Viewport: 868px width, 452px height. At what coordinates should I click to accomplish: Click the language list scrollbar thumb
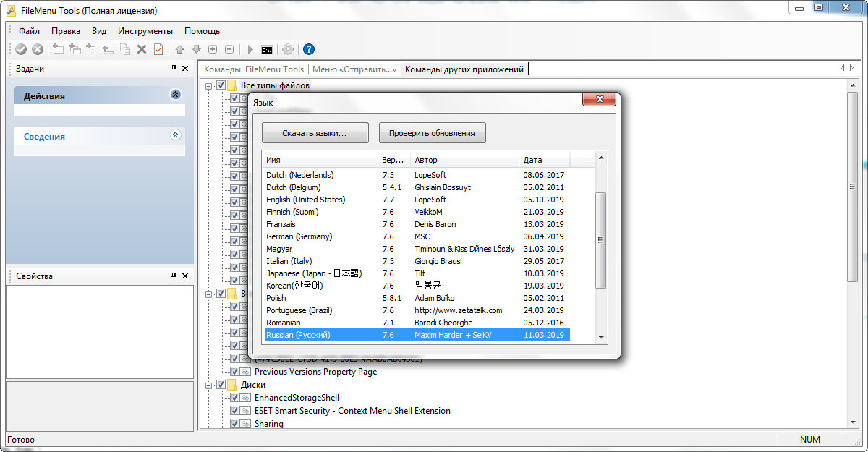tap(600, 240)
